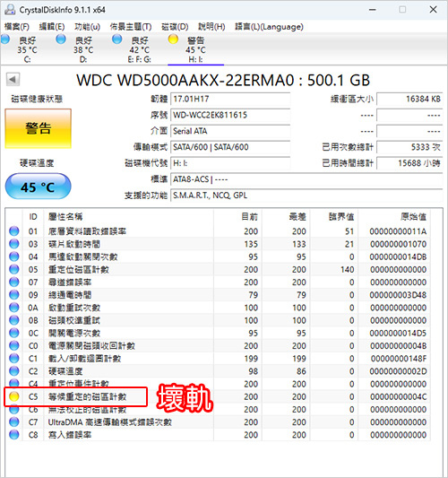Click threshold value 140 in row 05

(x=347, y=269)
